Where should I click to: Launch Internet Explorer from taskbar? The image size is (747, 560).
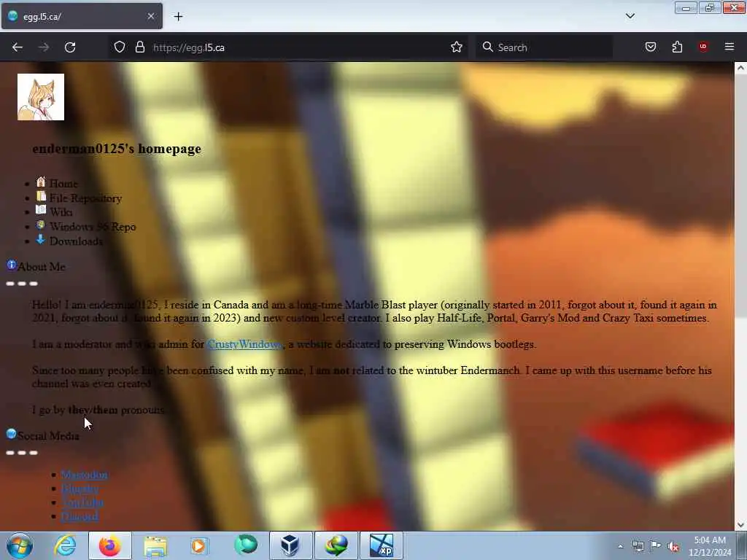coord(65,545)
